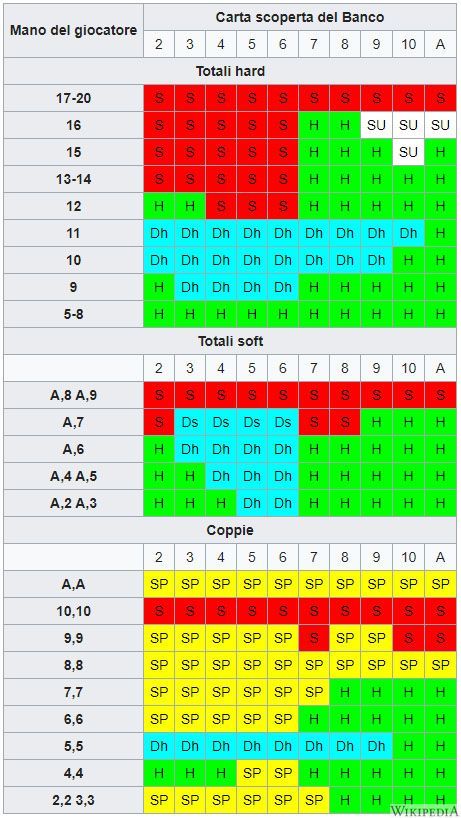Select the 17-20 row label
Image resolution: width=461 pixels, height=818 pixels.
click(x=74, y=98)
